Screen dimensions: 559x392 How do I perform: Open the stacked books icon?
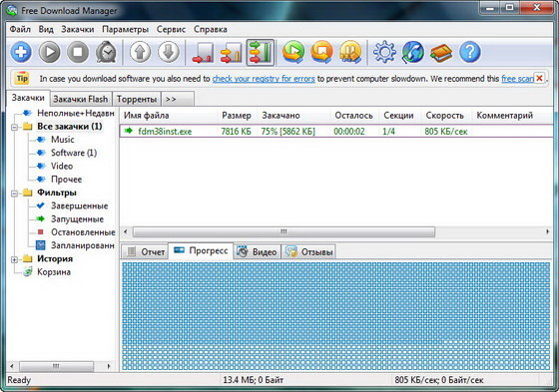coord(441,53)
